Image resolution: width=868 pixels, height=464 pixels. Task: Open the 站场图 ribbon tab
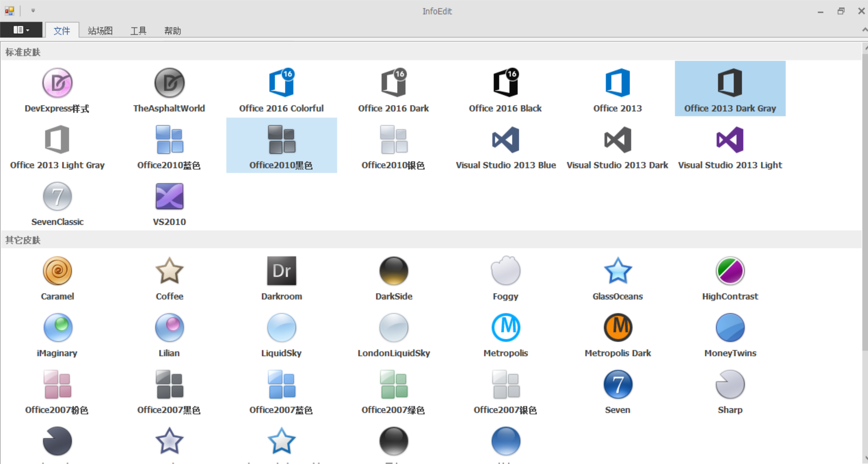pos(100,31)
